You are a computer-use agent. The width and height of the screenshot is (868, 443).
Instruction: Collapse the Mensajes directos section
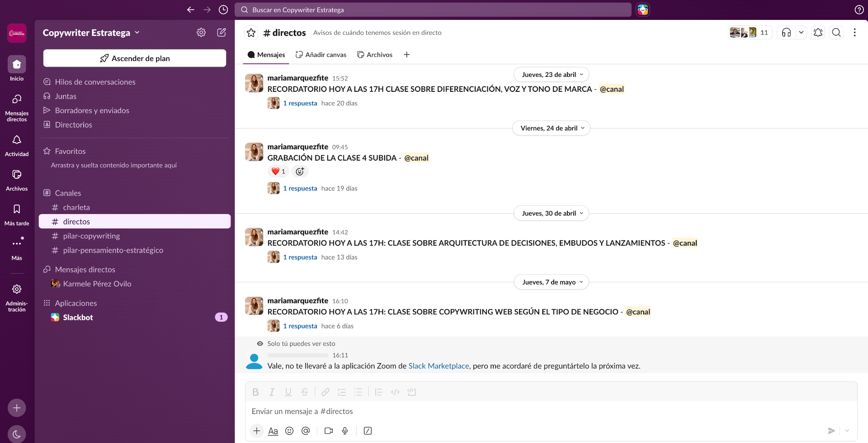coord(85,269)
